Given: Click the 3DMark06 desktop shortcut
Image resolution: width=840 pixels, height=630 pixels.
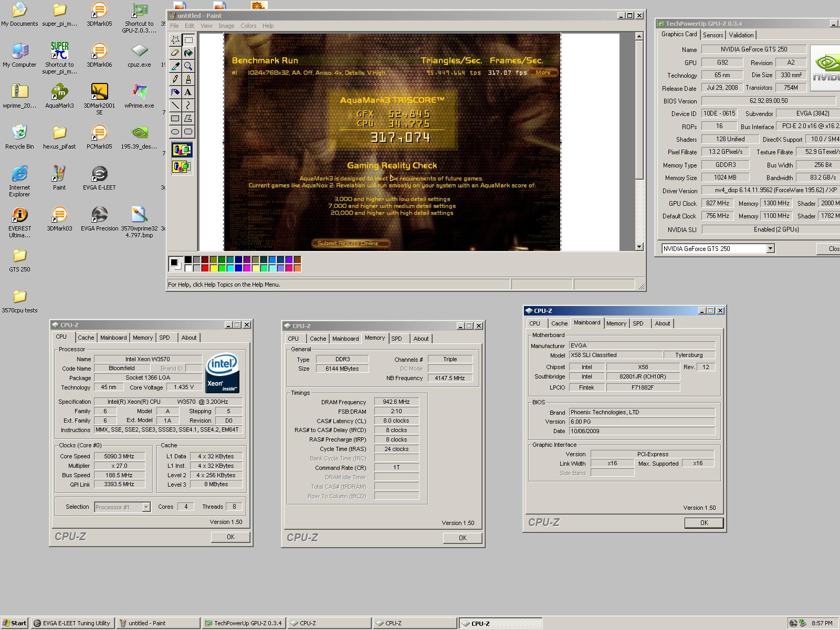Looking at the screenshot, I should tap(99, 55).
